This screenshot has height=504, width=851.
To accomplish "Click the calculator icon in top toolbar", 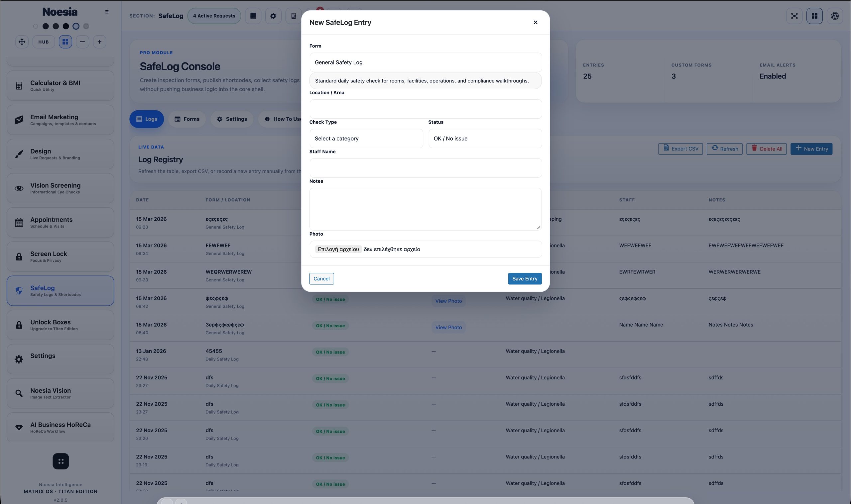I will (x=294, y=16).
